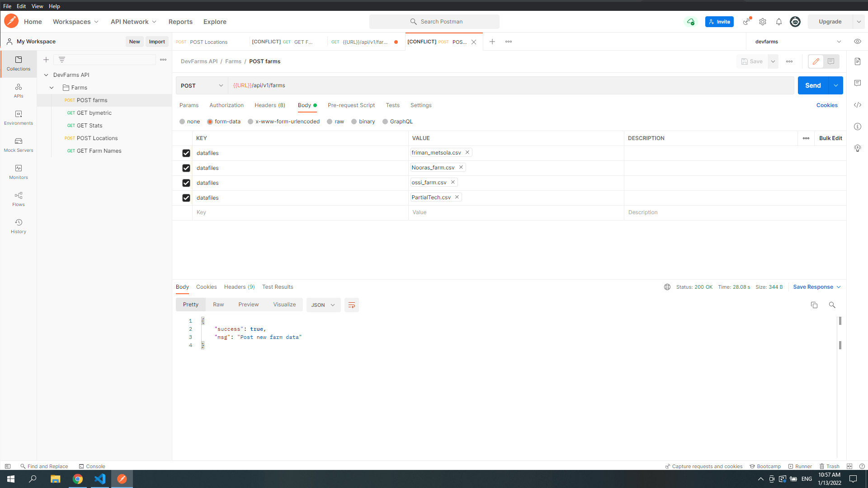Screen dimensions: 868x488
Task: Search the response body with the magnifier icon
Action: (x=832, y=305)
